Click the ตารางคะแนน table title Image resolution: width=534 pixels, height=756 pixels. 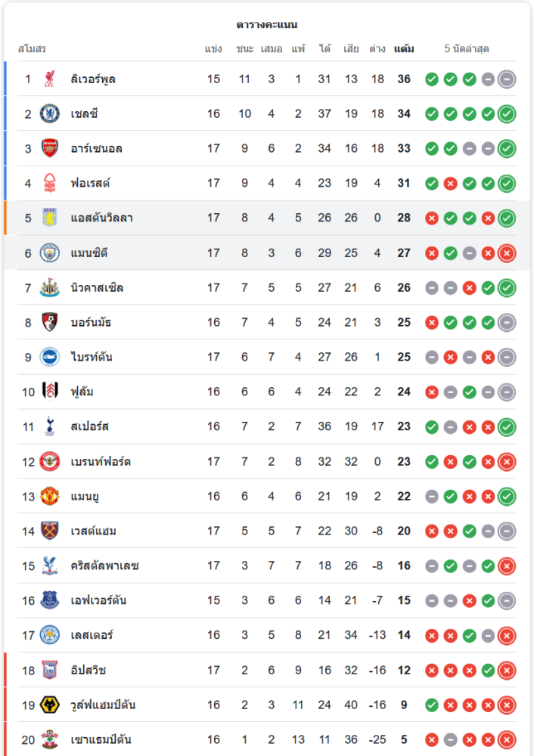click(267, 25)
